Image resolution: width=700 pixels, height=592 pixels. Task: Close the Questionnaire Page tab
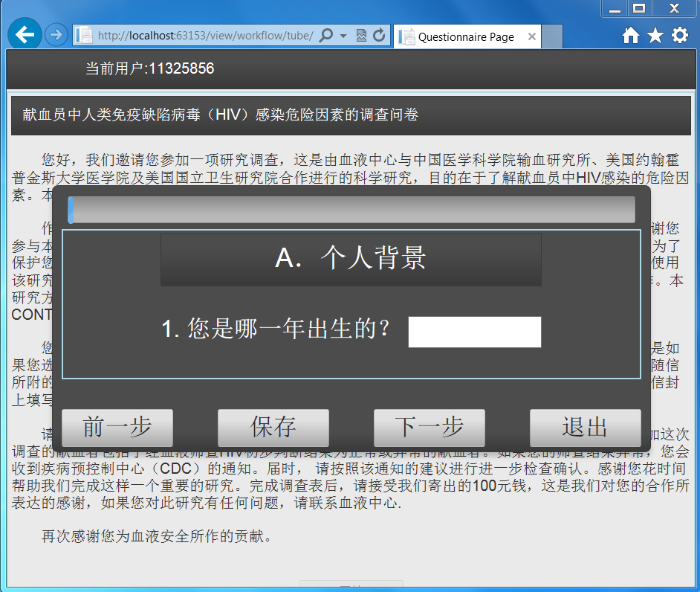tap(532, 36)
